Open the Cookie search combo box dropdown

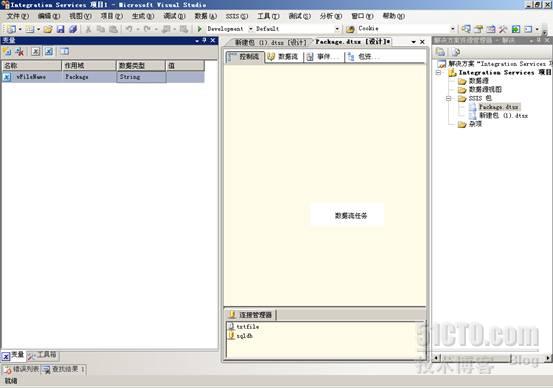pyautogui.click(x=452, y=29)
